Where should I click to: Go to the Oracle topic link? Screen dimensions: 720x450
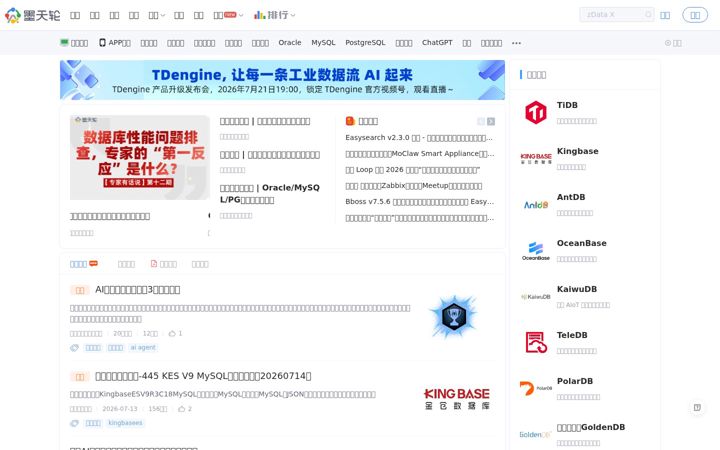(290, 42)
